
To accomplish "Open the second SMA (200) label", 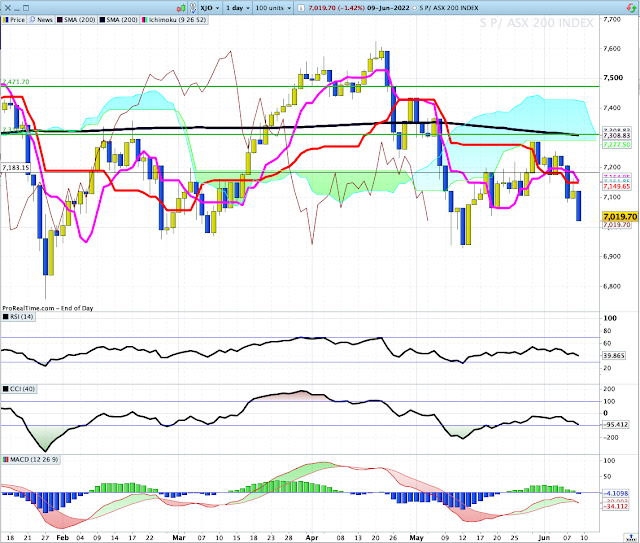I will pos(118,20).
